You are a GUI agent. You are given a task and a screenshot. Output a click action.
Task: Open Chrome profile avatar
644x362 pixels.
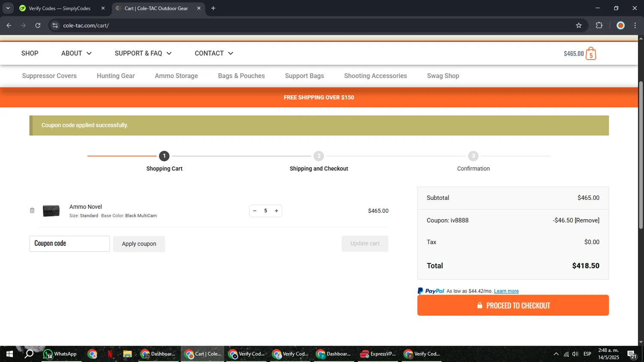pyautogui.click(x=620, y=25)
